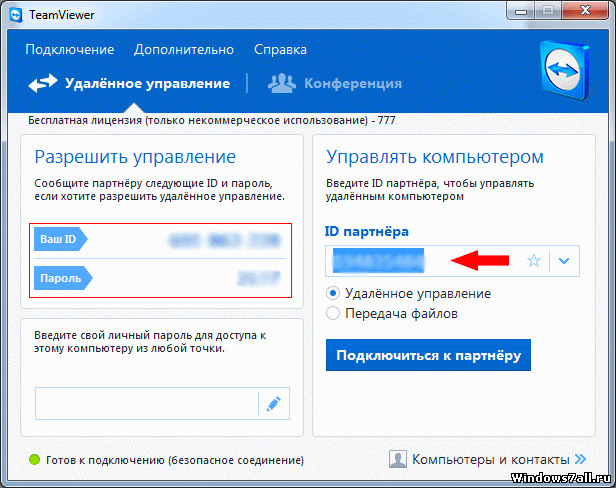Expand contacts with double chevron arrows
The width and height of the screenshot is (616, 488).
click(x=580, y=459)
